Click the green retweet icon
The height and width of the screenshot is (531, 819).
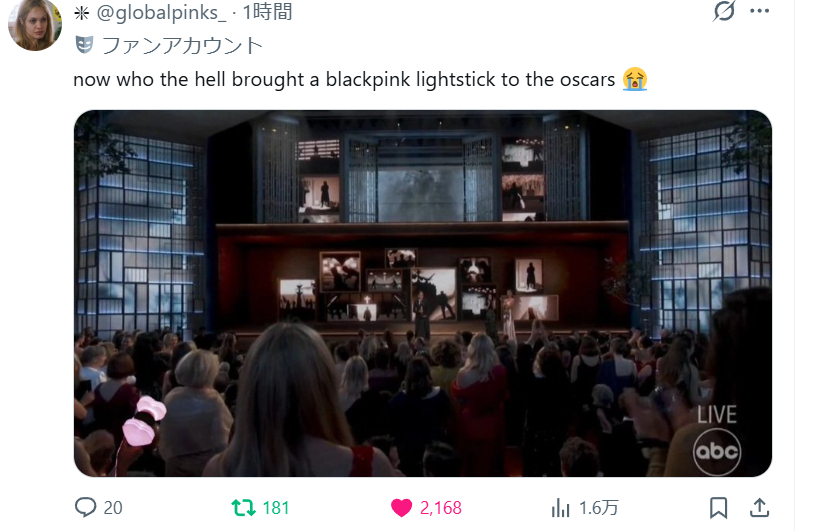point(243,508)
